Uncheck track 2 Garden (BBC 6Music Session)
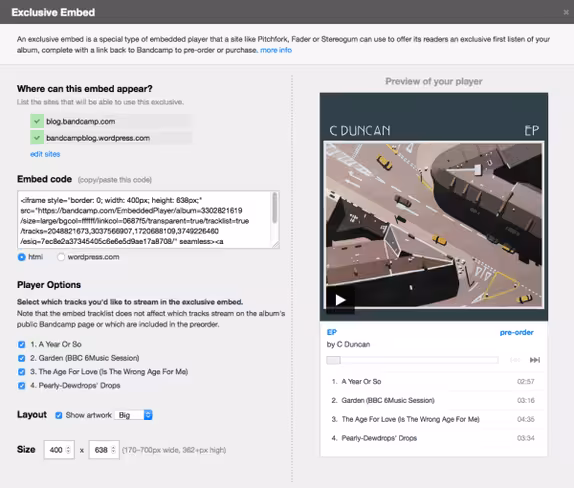The height and width of the screenshot is (488, 574). tap(22, 358)
